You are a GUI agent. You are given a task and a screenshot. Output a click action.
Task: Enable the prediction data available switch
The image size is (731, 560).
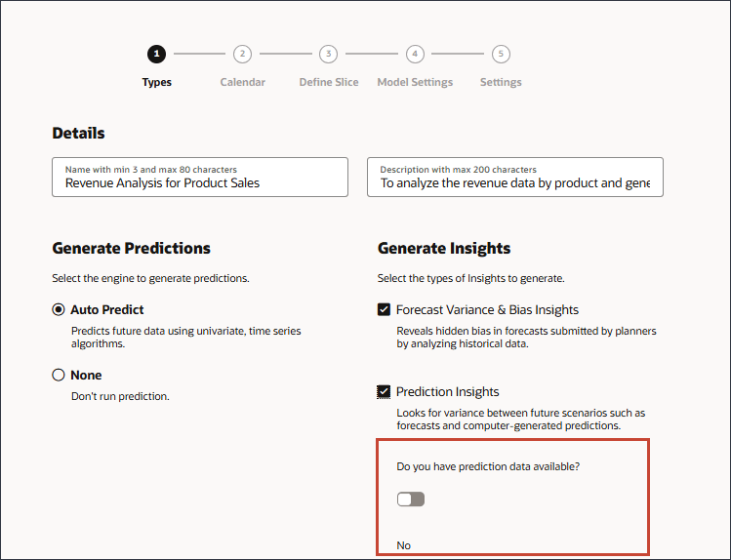(411, 500)
